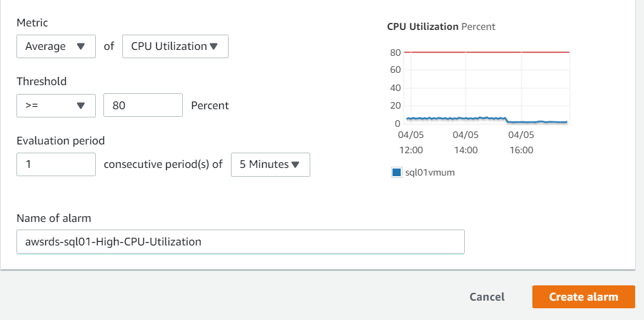Focus the consecutive periods input field
Screen dimensions: 644x320
56,164
